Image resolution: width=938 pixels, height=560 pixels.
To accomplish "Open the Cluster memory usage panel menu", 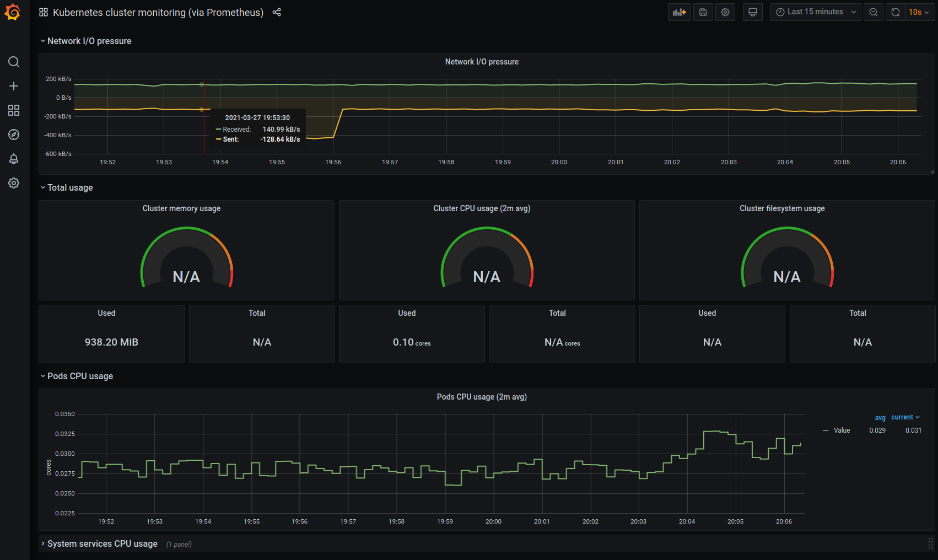I will [x=181, y=208].
